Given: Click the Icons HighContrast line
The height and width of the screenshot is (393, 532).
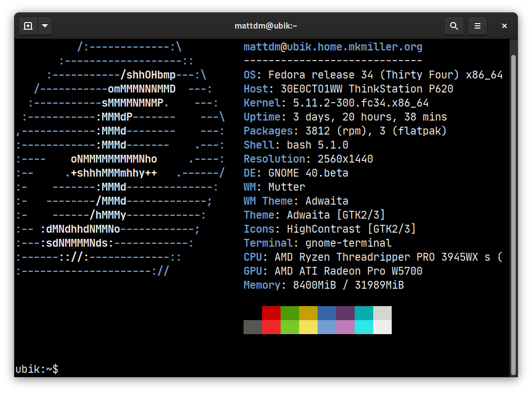Looking at the screenshot, I should [329, 229].
